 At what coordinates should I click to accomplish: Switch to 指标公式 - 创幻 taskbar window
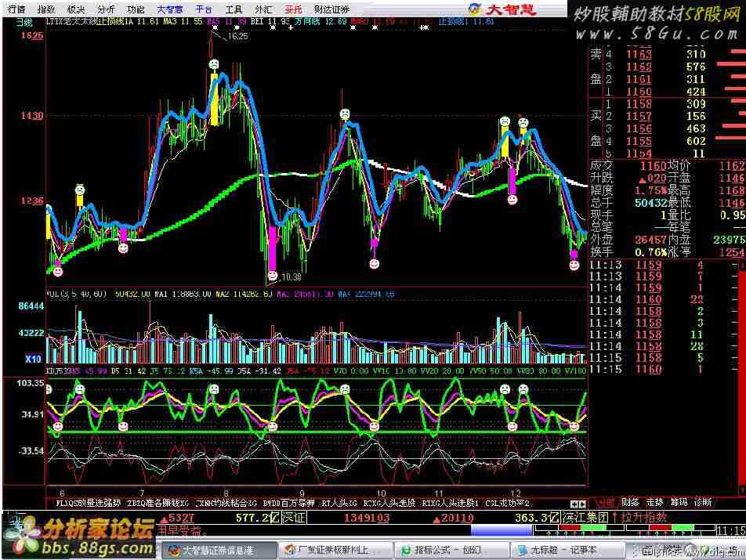click(x=451, y=551)
